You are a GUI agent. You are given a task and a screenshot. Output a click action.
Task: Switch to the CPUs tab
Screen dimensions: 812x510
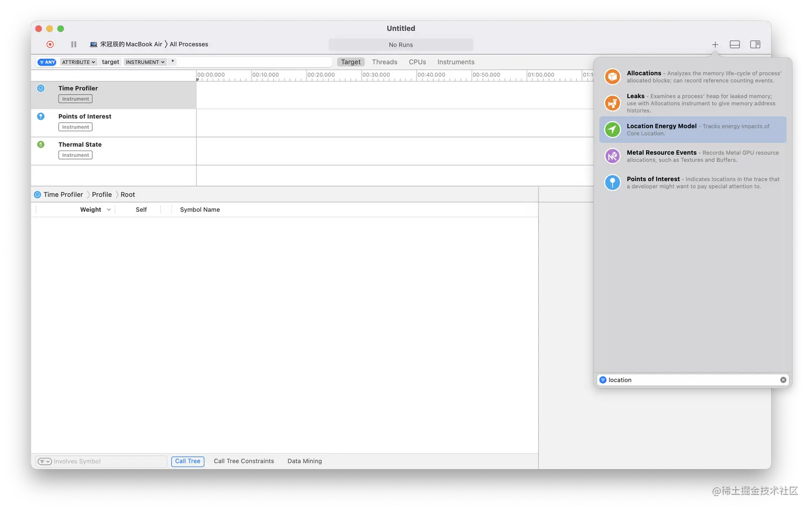pyautogui.click(x=417, y=62)
